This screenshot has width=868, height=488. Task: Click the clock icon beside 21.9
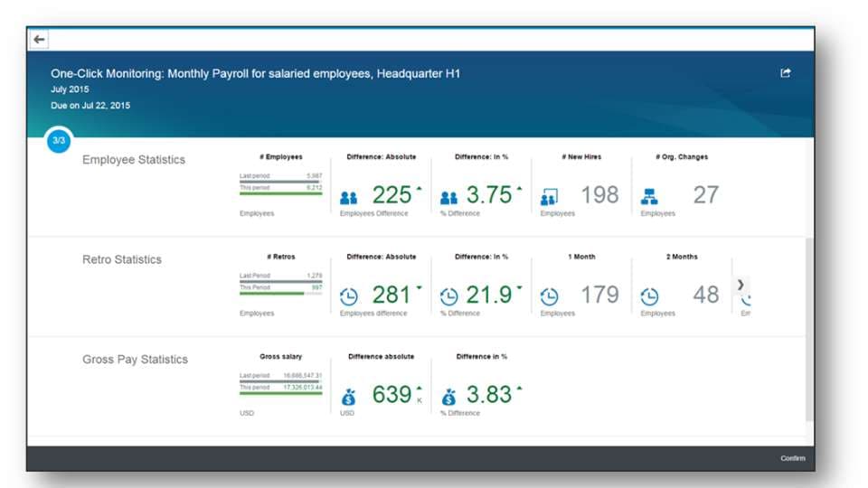[449, 296]
